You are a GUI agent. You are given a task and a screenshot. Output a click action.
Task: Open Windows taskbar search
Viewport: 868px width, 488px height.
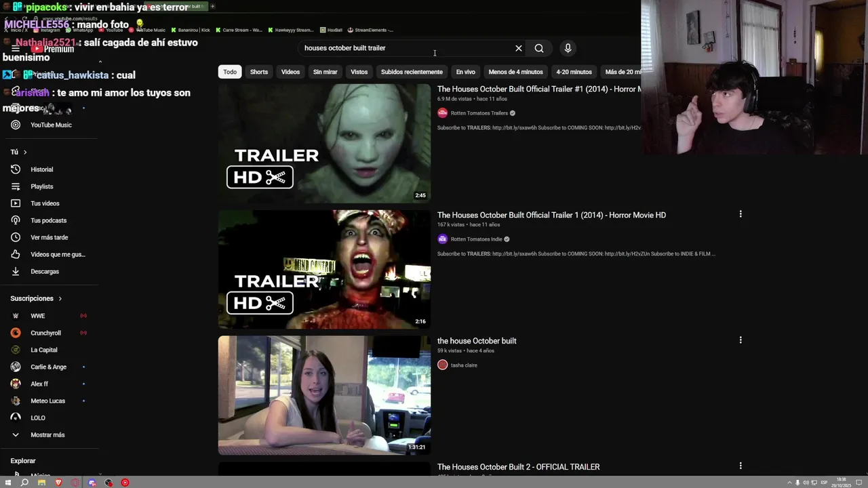[x=24, y=483]
